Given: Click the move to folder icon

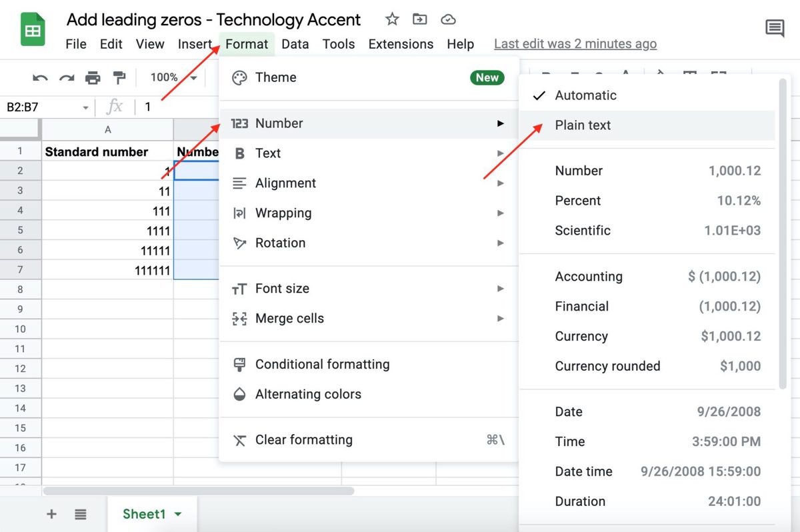Looking at the screenshot, I should coord(420,19).
